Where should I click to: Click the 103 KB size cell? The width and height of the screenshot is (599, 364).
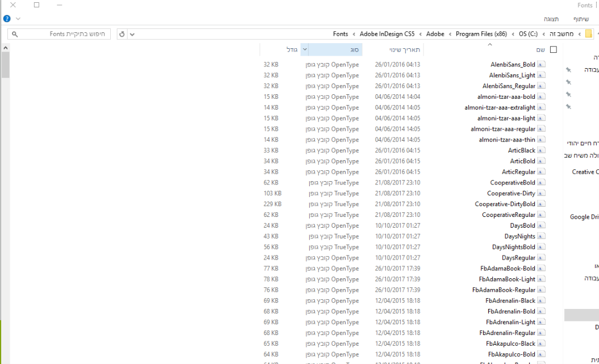pyautogui.click(x=272, y=194)
